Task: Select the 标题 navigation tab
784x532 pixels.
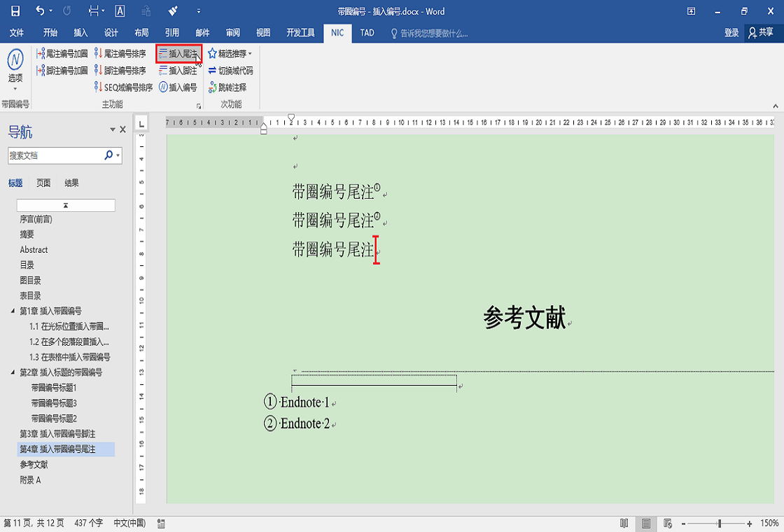Action: click(15, 183)
